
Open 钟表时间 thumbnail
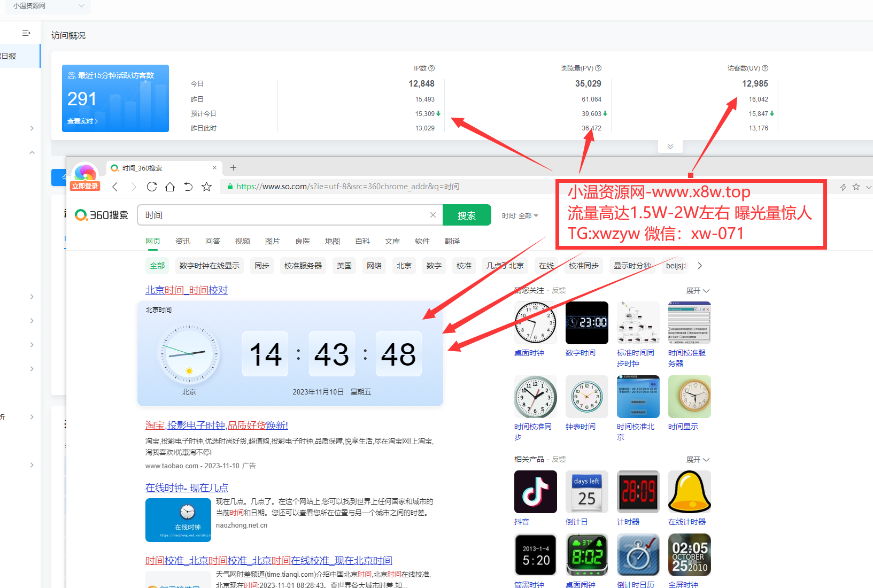tap(586, 397)
